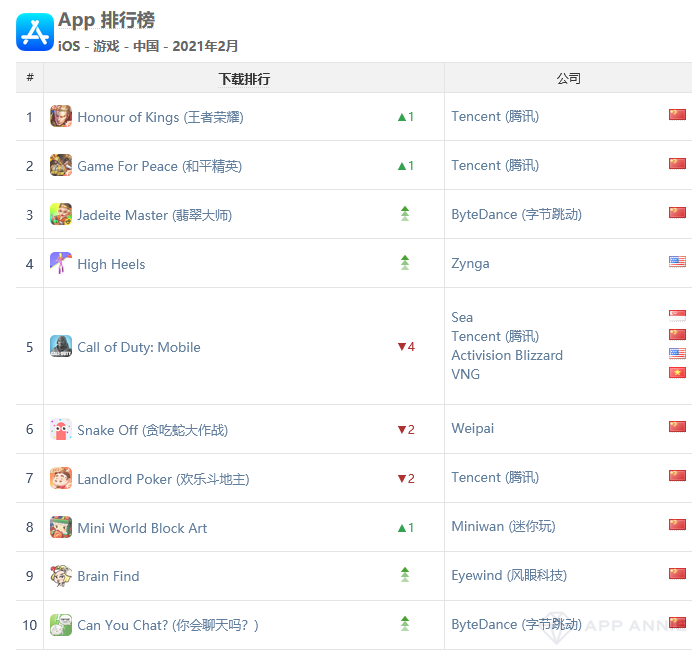
Task: Click the Jadeite Master app icon
Action: pyautogui.click(x=61, y=215)
